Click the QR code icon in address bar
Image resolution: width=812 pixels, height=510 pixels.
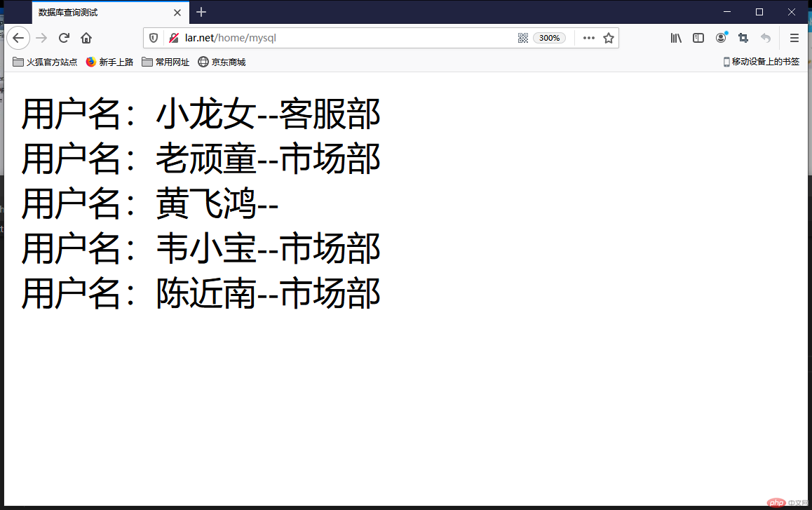click(x=523, y=38)
